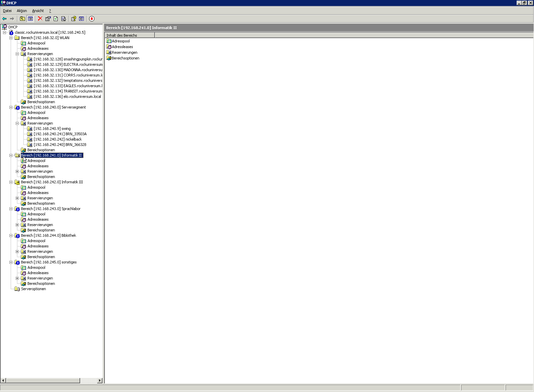Viewport: 534px width, 392px height.
Task: Select Adressleases under Sprachlabor scope
Action: pos(38,219)
